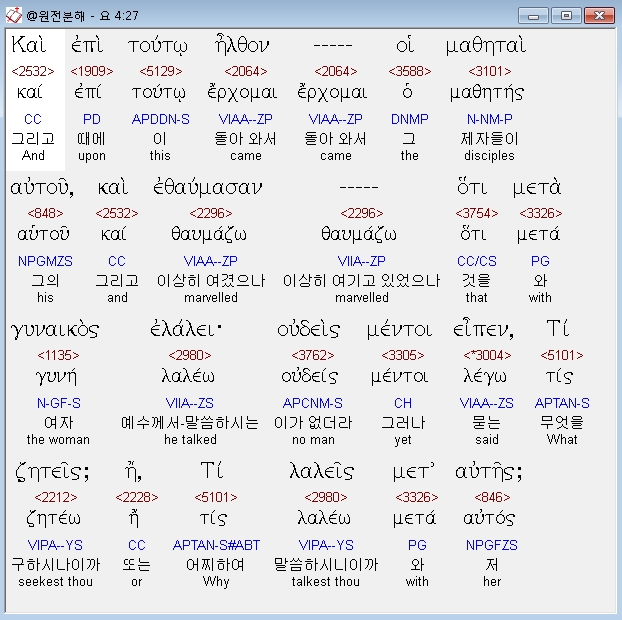Viewport: 622px width, 620px height.
Task: Click Strong's number <3754>
Action: point(477,213)
